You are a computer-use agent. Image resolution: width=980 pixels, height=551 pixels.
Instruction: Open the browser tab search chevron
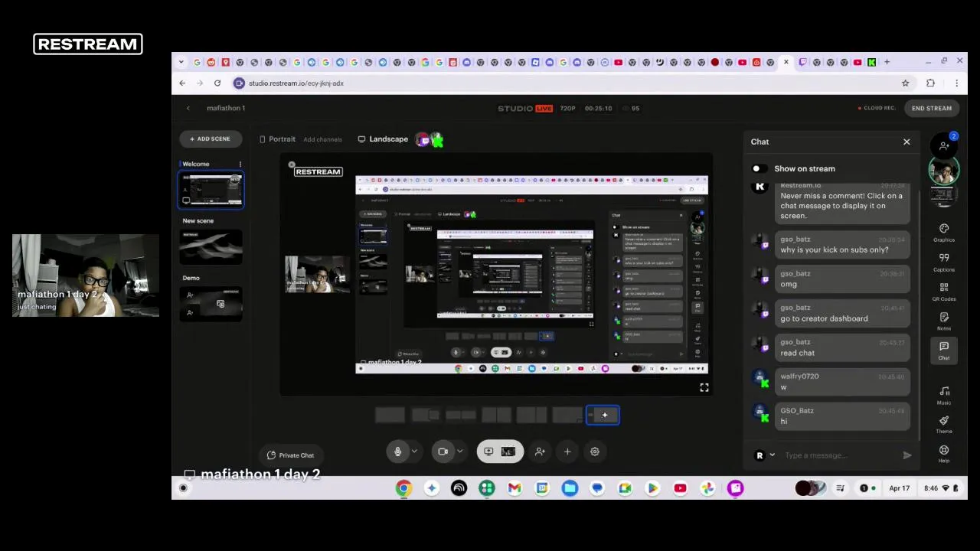181,62
